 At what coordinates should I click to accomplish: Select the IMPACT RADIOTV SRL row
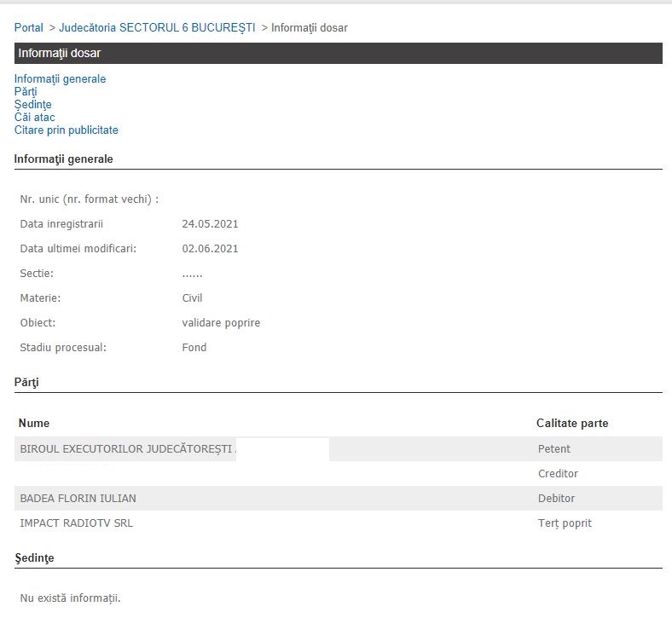click(76, 523)
